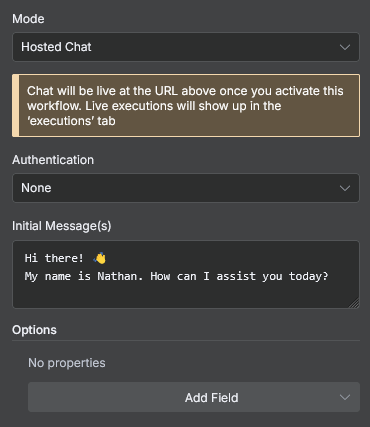Open the Authentication dropdown set to None

point(186,188)
